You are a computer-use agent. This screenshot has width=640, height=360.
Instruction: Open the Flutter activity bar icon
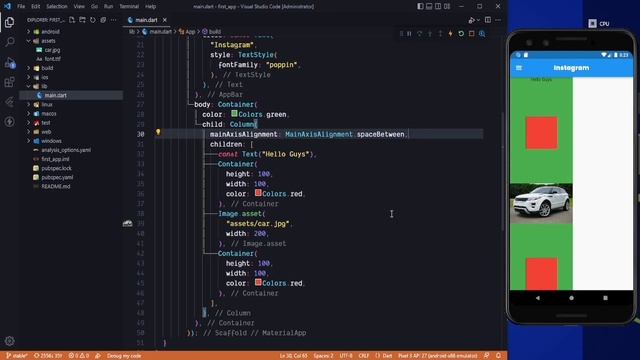[x=9, y=102]
